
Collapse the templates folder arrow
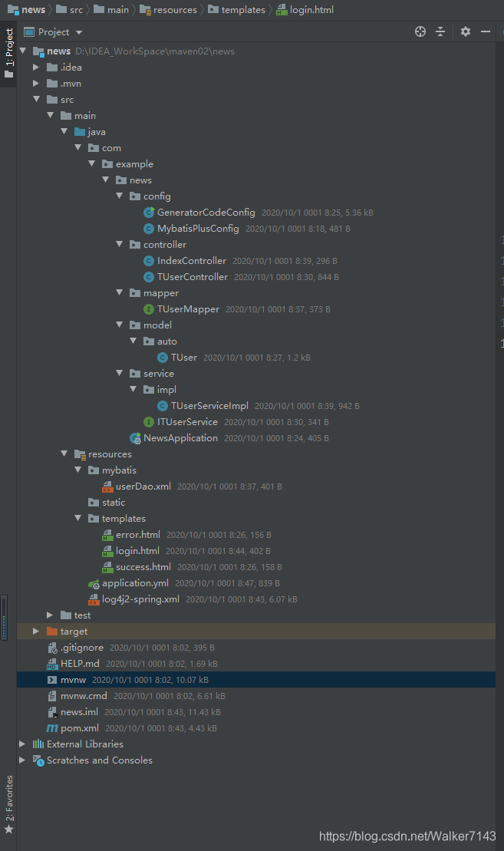(78, 518)
